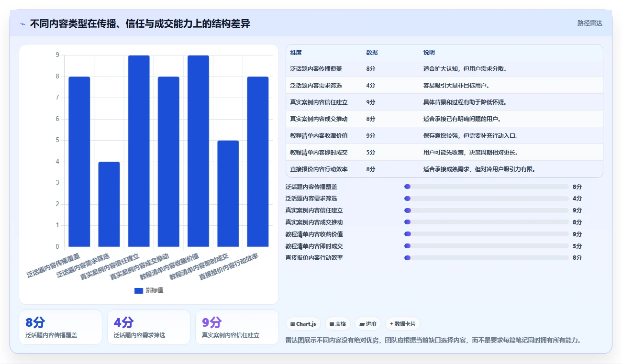Open the 4分 泛话题内容需求筛选 data card
This screenshot has height=364, width=622.
[x=149, y=327]
